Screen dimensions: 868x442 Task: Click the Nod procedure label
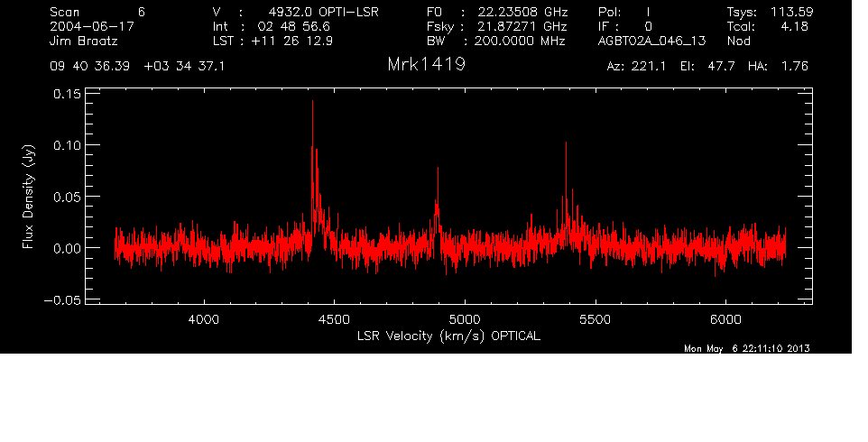point(739,41)
